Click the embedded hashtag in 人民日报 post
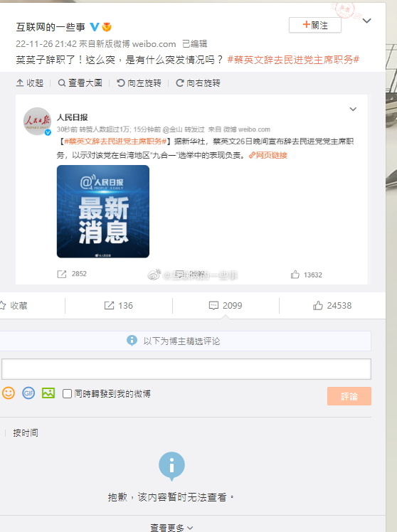This screenshot has width=397, height=532. (x=115, y=141)
